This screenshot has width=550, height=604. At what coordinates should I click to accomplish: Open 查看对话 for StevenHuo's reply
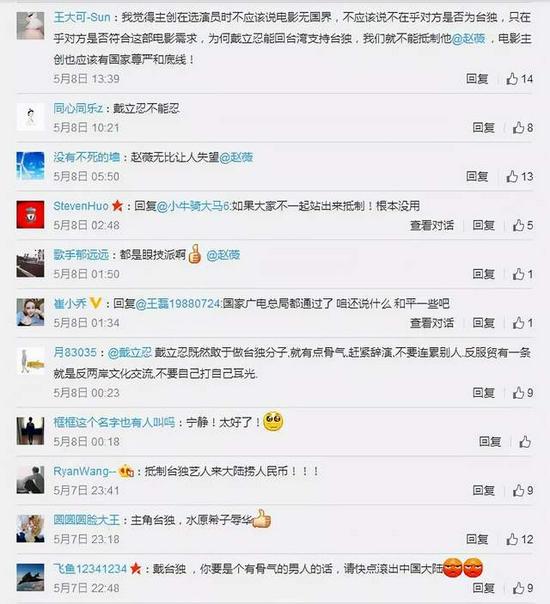(x=432, y=225)
